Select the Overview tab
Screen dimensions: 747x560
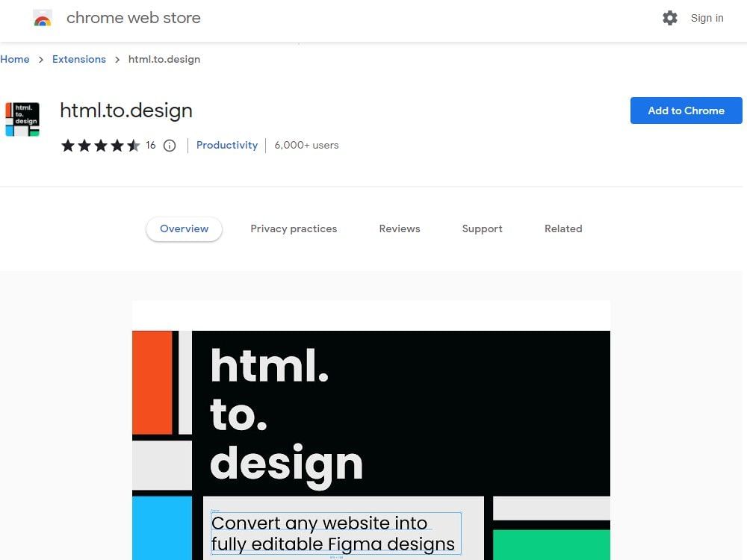[x=184, y=228]
